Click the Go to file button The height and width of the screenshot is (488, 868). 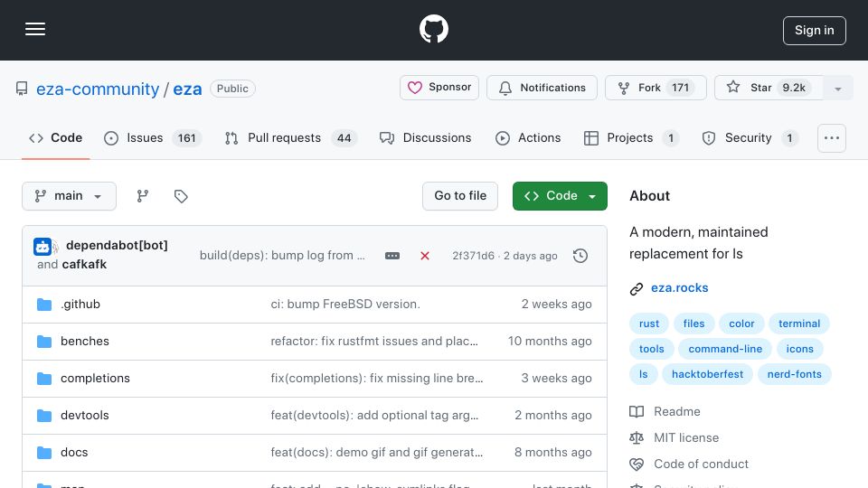460,196
